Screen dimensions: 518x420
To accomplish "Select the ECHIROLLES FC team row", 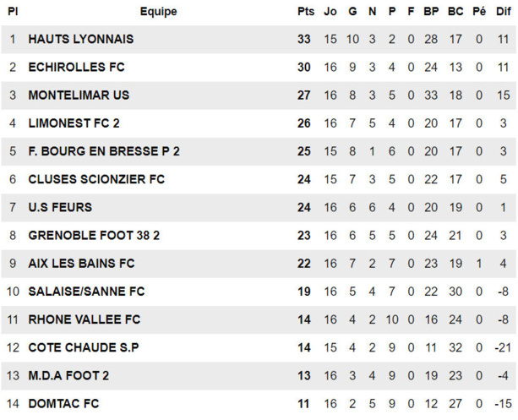I will [x=77, y=67].
